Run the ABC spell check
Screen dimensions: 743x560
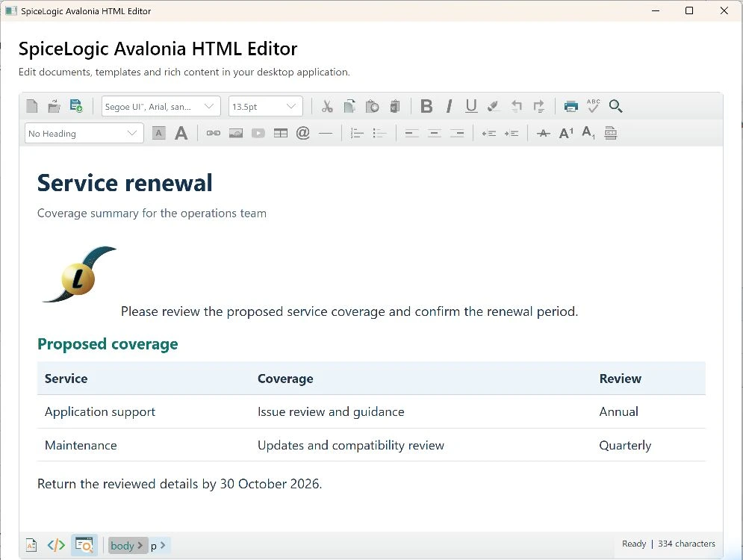coord(593,105)
